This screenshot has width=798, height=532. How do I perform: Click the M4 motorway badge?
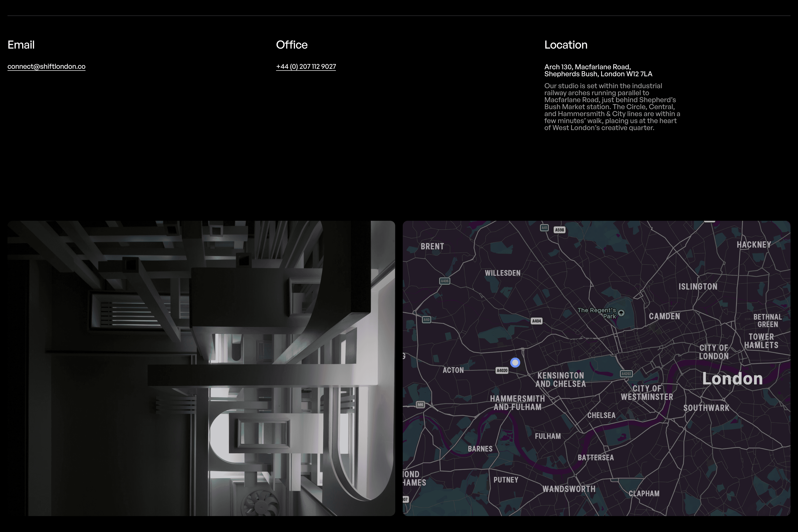(420, 404)
